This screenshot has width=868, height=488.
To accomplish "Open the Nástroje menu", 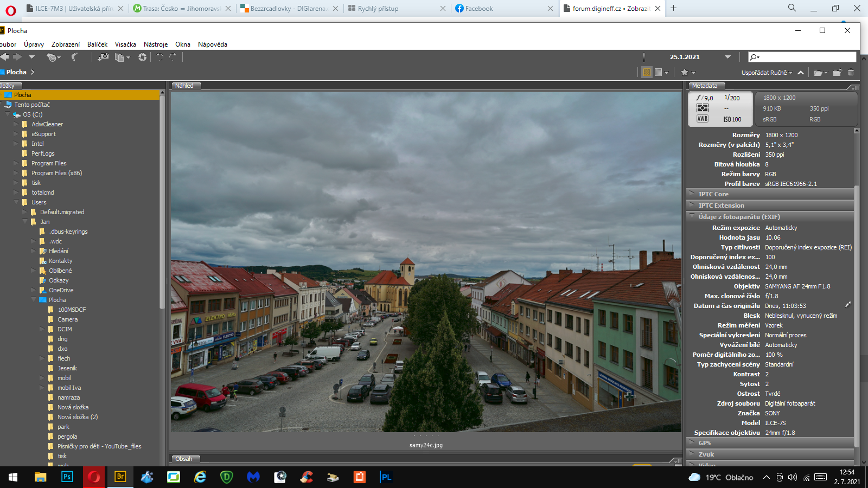I will [x=156, y=44].
